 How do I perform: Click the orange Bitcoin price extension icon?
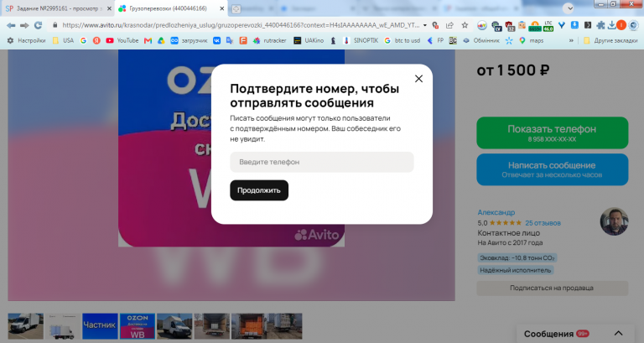(535, 26)
